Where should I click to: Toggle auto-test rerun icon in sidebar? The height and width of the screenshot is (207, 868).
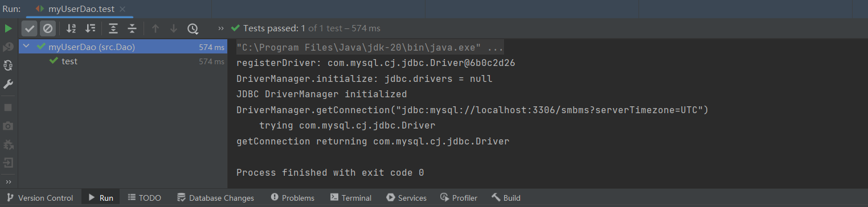tap(8, 65)
